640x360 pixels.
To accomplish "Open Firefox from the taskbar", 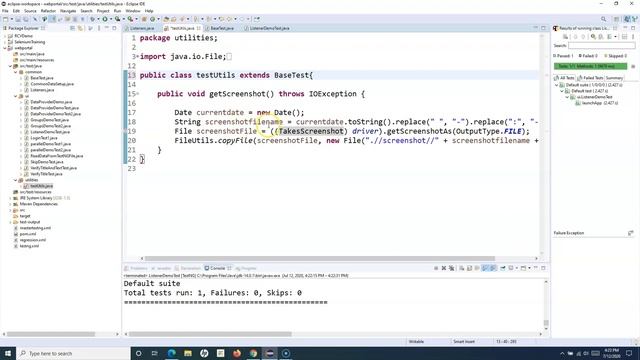I will (237, 353).
